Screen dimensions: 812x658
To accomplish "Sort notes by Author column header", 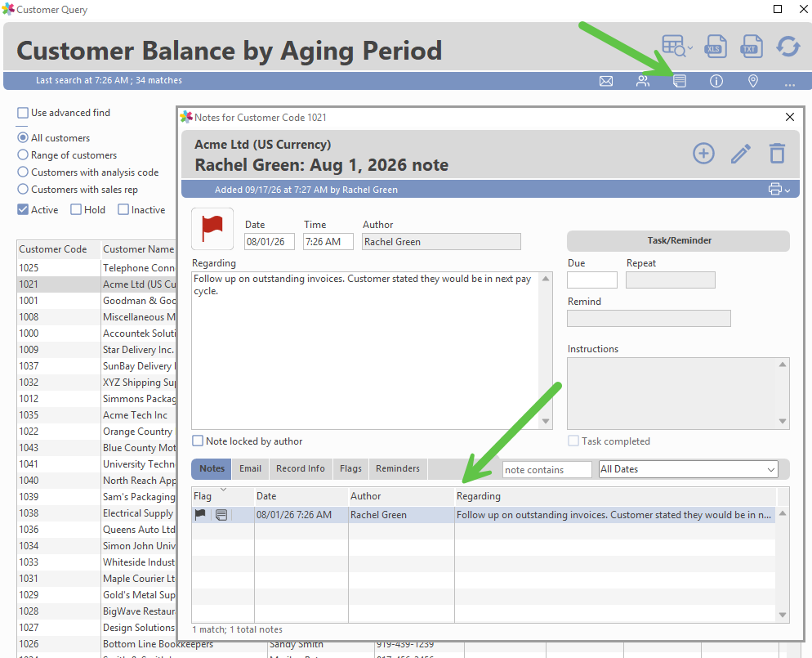I will tap(401, 496).
